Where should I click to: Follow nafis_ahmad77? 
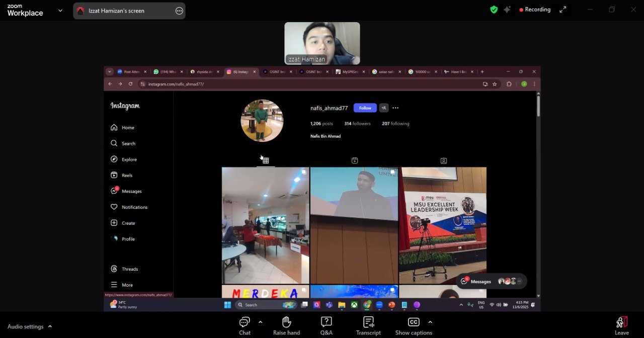click(x=365, y=108)
